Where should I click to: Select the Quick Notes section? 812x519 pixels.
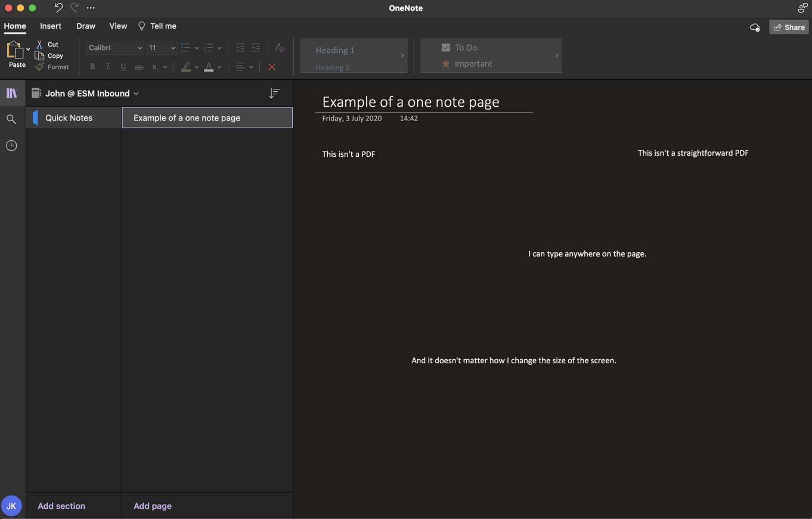point(73,118)
